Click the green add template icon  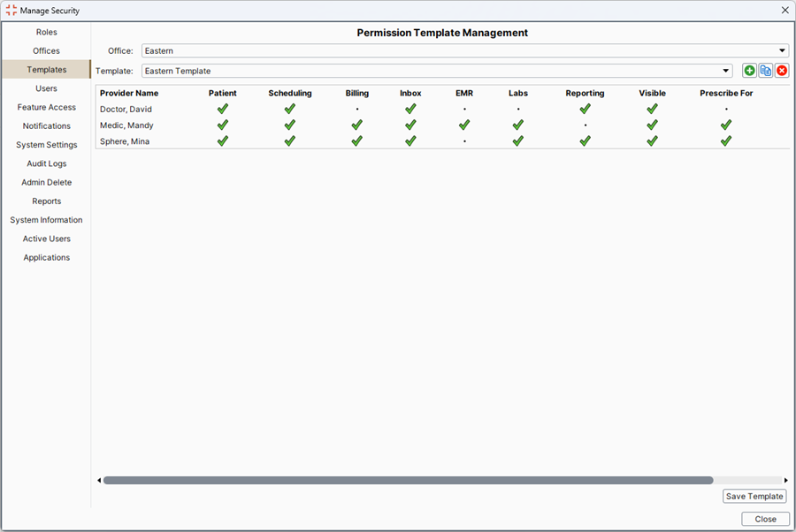point(749,71)
